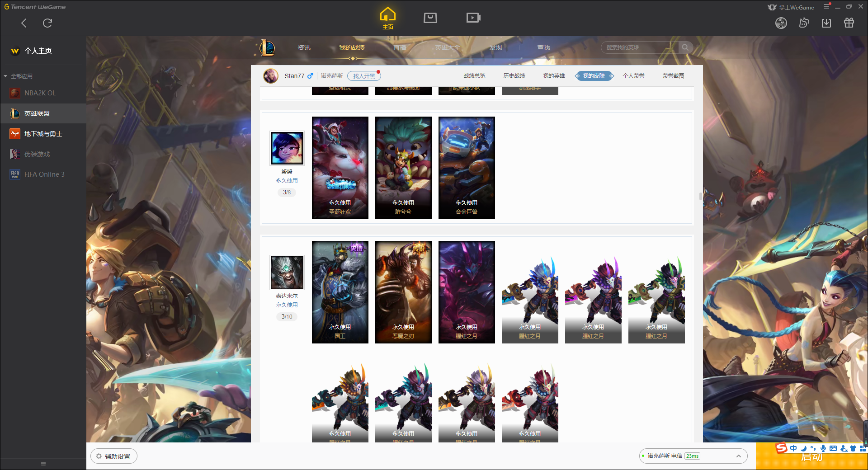868x470 pixels.
Task: Open the flame mascot messages icon
Action: [x=804, y=23]
